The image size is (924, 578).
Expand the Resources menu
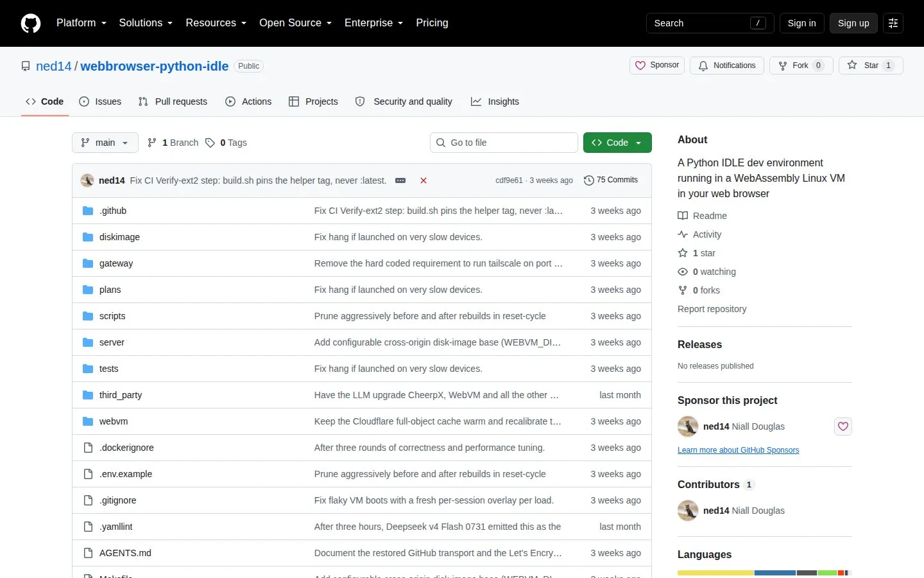click(216, 23)
